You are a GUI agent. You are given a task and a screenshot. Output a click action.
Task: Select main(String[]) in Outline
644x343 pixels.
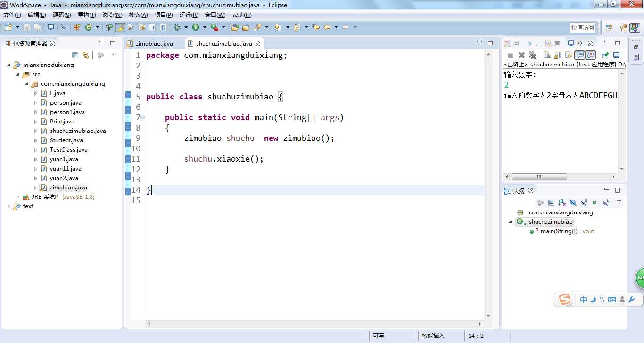point(568,231)
